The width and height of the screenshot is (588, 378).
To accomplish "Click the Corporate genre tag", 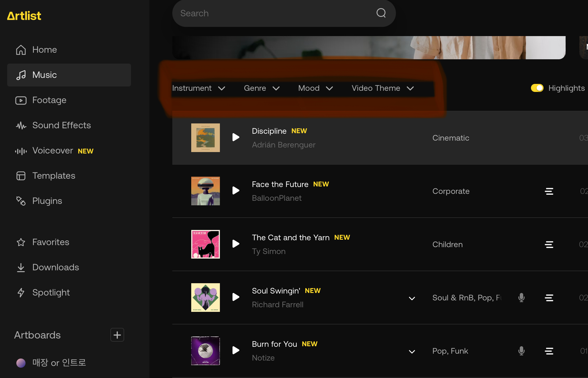I will (451, 191).
